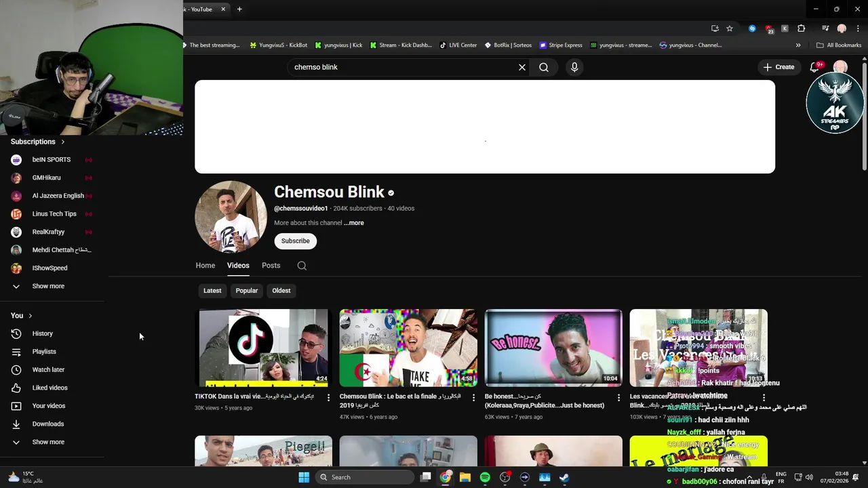Screen dimensions: 868x488
Task: Open the Create dropdown
Action: [778, 67]
